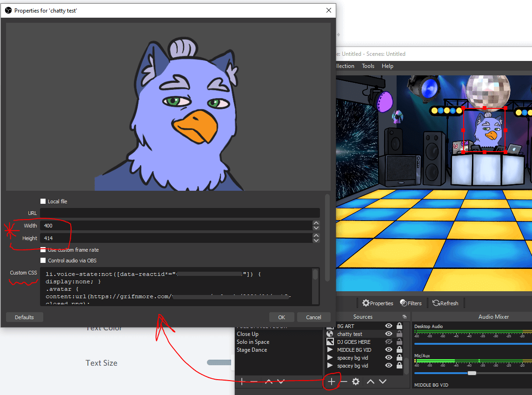Open the Scene Collection menu in OBS

coord(345,66)
